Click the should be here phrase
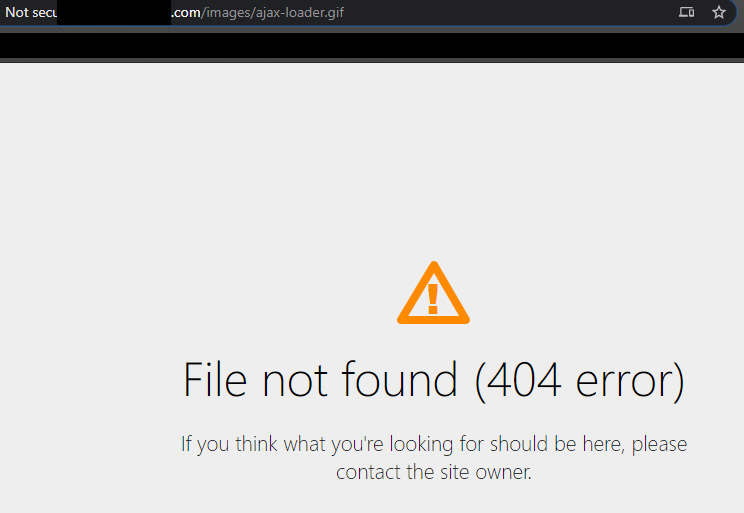744x513 pixels. 557,444
